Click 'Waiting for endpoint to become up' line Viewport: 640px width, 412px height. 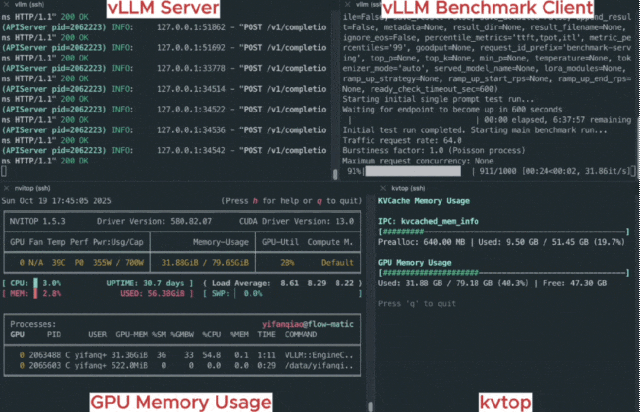pyautogui.click(x=452, y=109)
